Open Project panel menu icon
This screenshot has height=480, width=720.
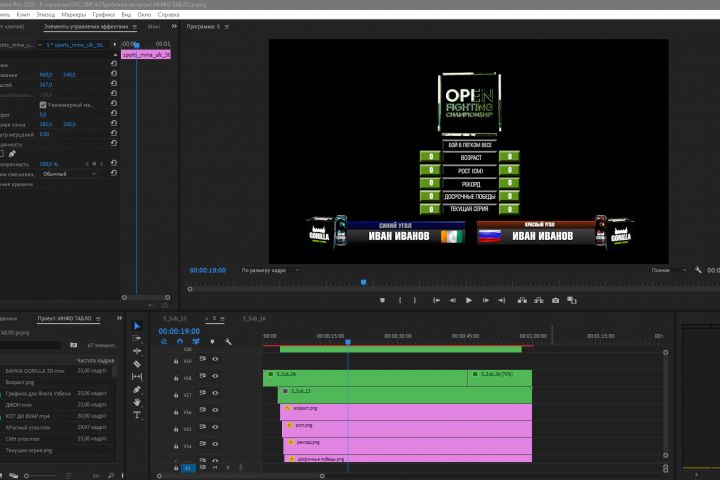98,318
